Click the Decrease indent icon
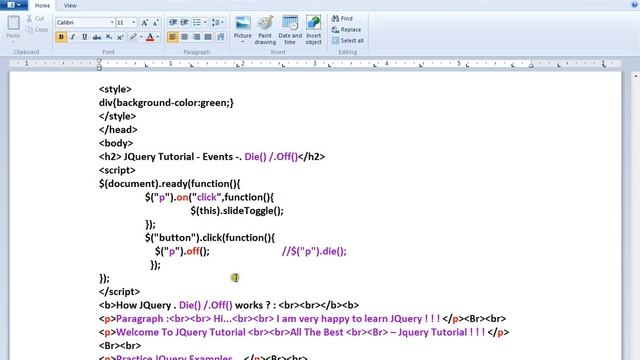Image resolution: width=640 pixels, height=360 pixels. click(173, 22)
